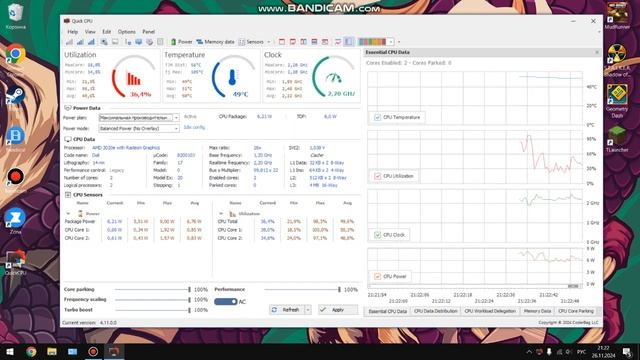Click the Temperature thermometer gauge icon
The image size is (640, 360).
232,77
